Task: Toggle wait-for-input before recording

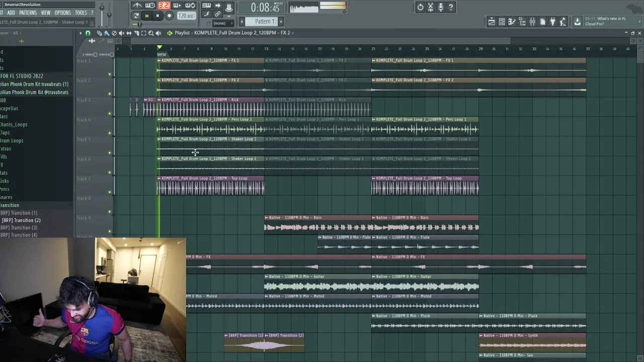Action: (150, 6)
